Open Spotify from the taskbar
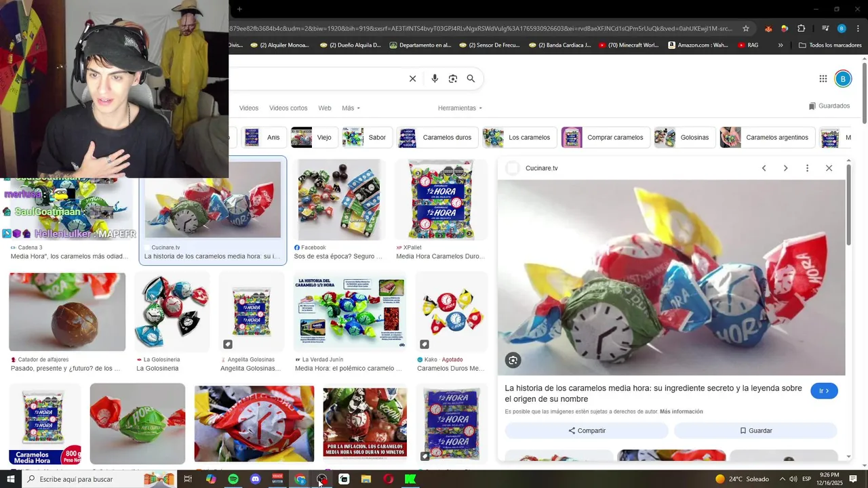This screenshot has width=868, height=488. [233, 479]
